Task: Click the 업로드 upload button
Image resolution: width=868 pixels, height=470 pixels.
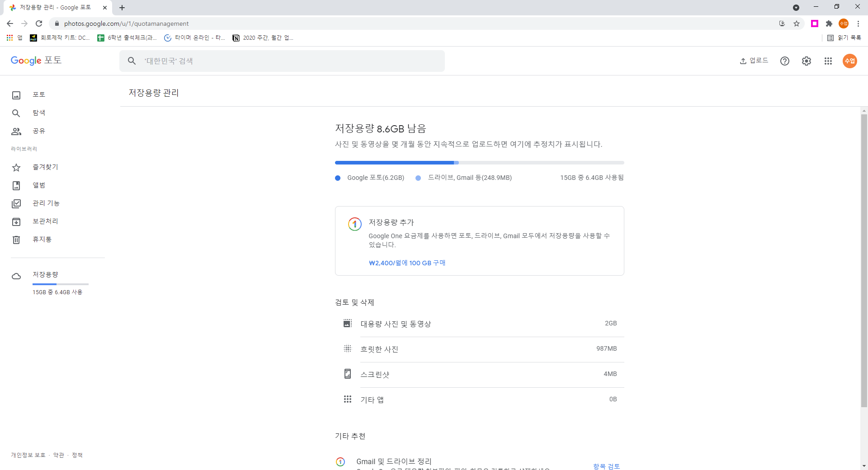Action: tap(754, 61)
